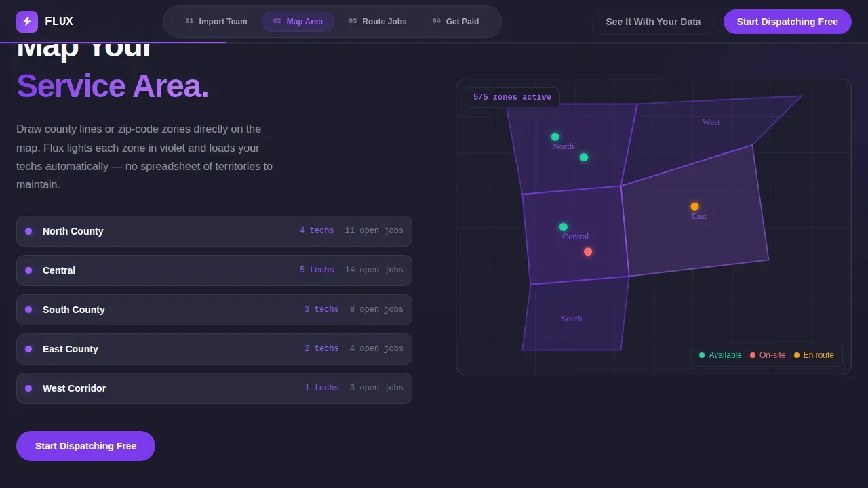This screenshot has height=488, width=868.
Task: Select the upper green tech dot in North zone
Action: tap(555, 137)
